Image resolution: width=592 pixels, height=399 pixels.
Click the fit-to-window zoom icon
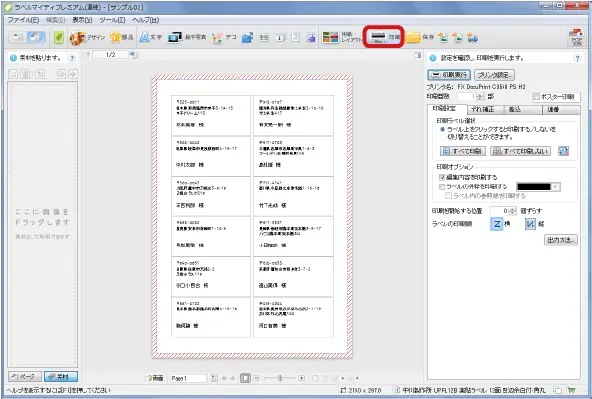(245, 378)
